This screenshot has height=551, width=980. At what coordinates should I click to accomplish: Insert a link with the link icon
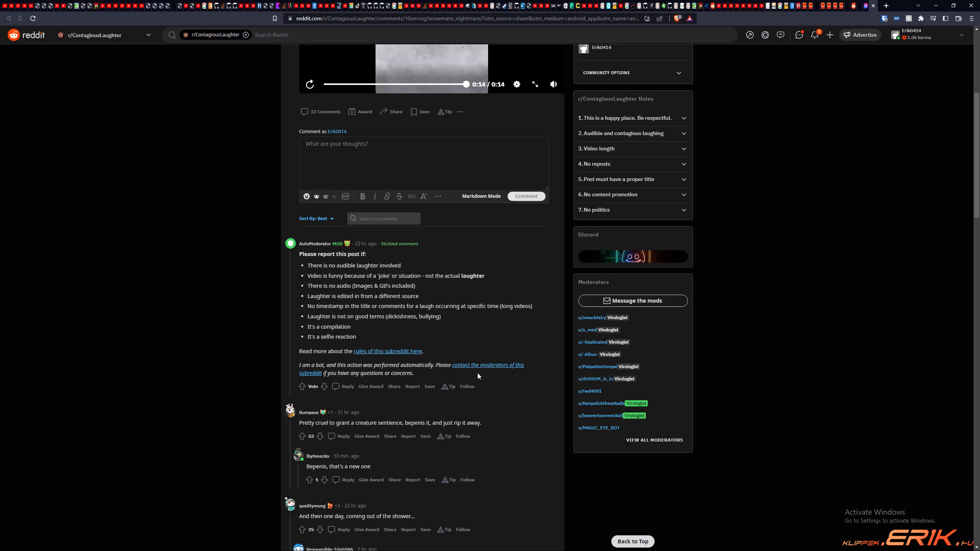coord(387,196)
